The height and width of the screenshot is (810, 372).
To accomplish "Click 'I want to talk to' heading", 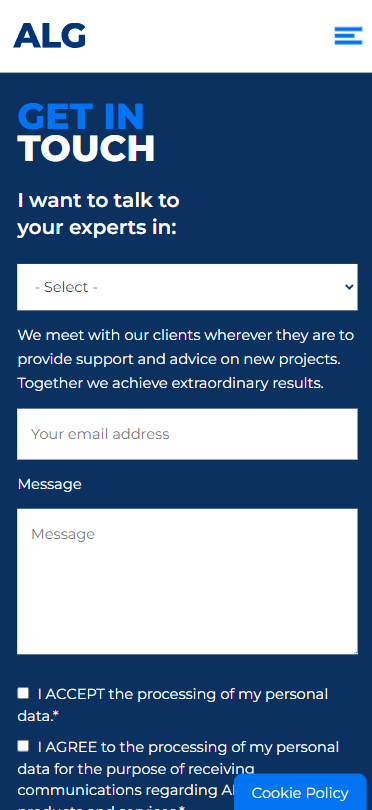I will 99,200.
